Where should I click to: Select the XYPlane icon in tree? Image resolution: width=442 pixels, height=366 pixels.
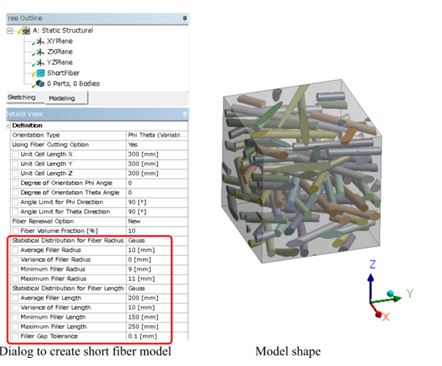tap(40, 41)
